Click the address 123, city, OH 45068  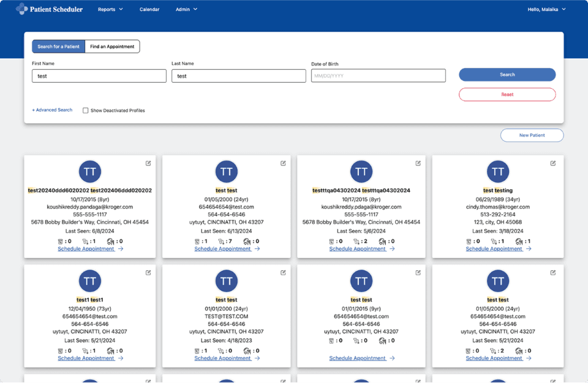(x=497, y=222)
